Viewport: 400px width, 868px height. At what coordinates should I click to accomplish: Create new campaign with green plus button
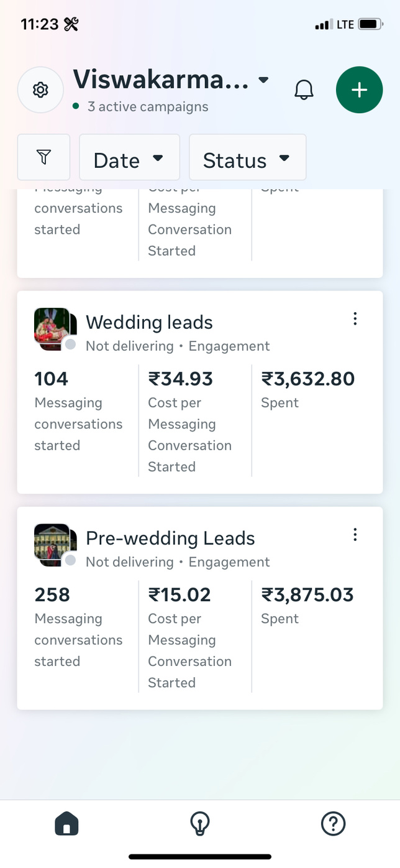coord(359,90)
